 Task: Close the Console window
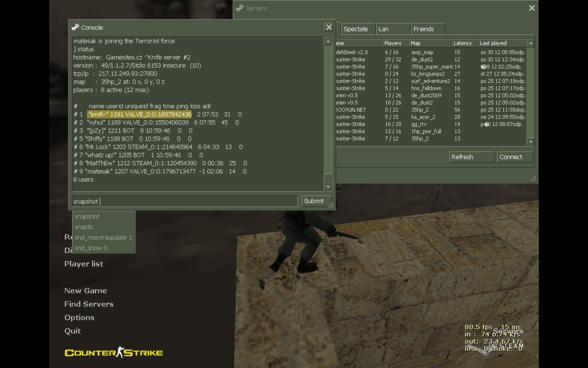328,28
